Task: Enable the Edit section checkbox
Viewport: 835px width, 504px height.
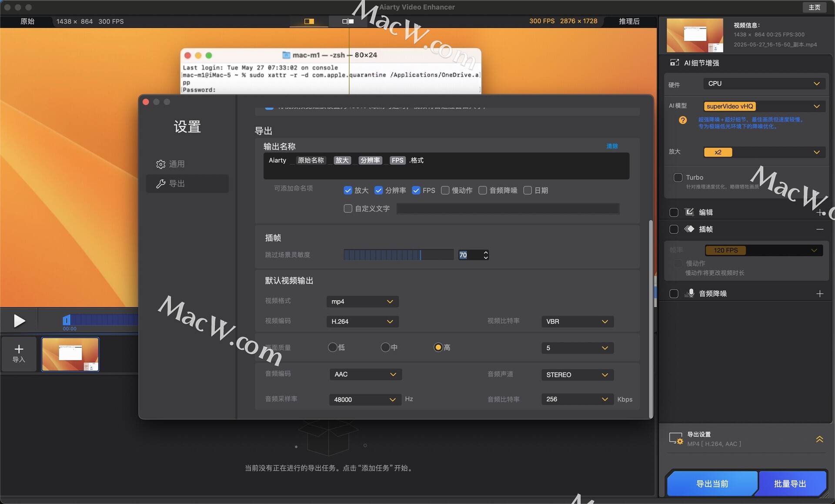Action: (x=674, y=212)
